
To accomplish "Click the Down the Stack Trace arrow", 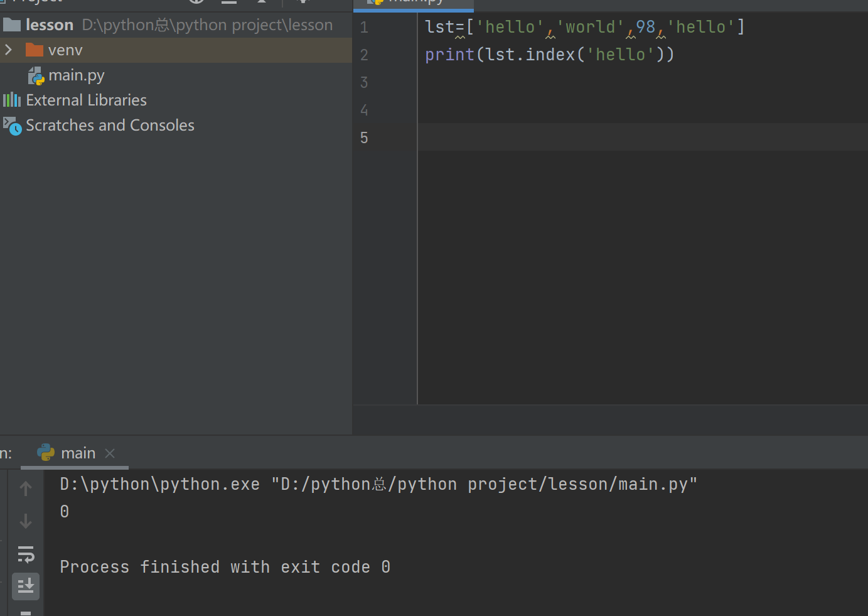I will tap(26, 521).
